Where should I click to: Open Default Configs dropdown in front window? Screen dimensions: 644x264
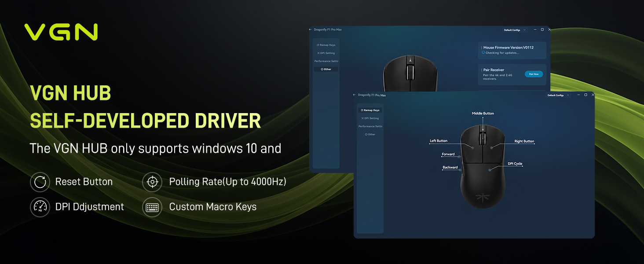tap(559, 95)
